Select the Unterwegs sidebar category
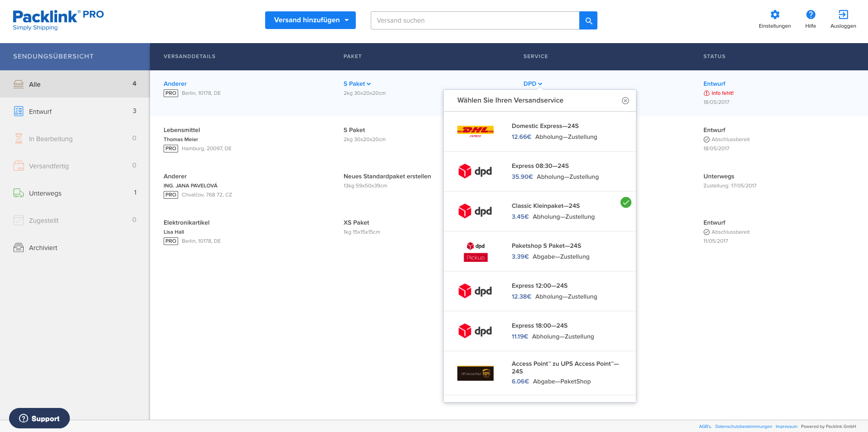The image size is (868, 432). 75,193
